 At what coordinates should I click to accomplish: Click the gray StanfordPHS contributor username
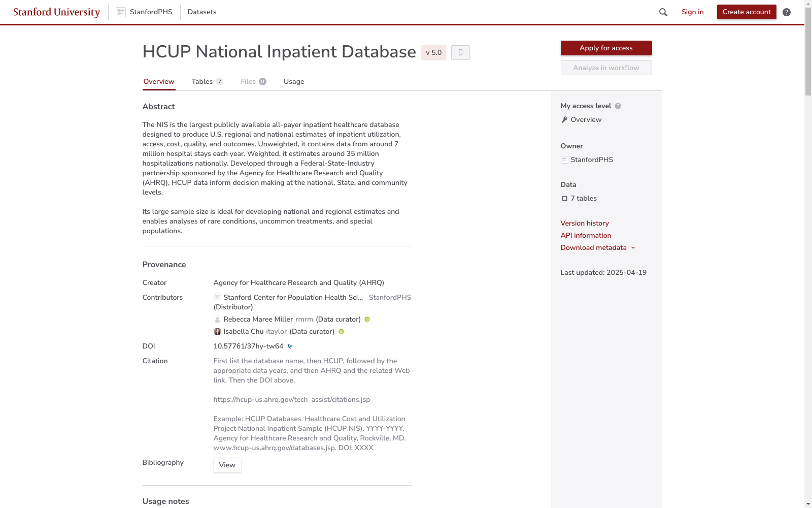click(390, 298)
